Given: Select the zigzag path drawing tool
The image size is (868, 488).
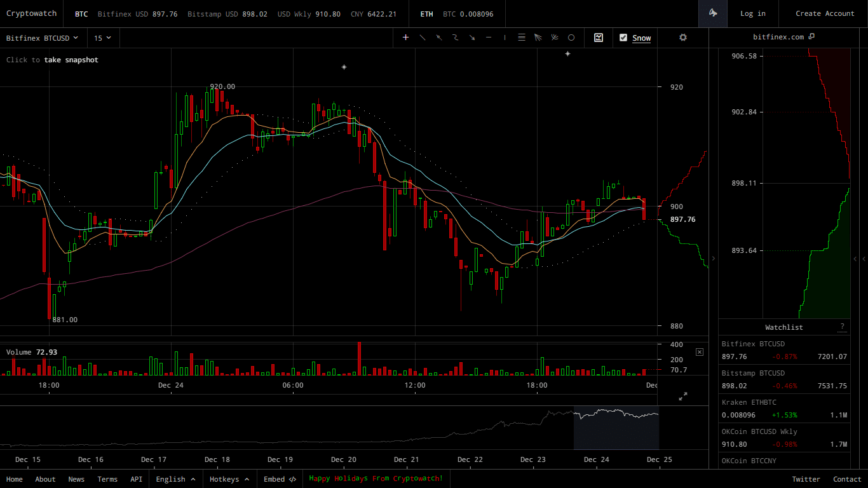Looking at the screenshot, I should point(456,37).
